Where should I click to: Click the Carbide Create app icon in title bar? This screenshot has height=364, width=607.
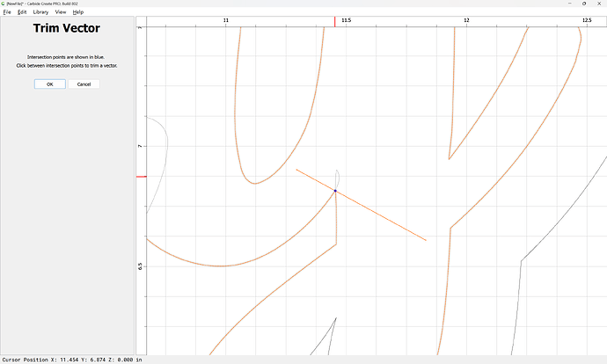[4, 4]
